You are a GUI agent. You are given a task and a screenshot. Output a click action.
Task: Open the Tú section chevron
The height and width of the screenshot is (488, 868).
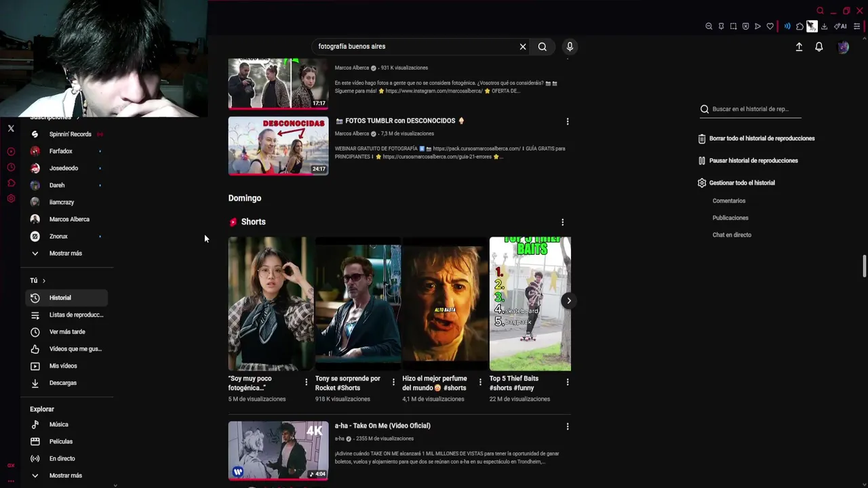click(44, 281)
